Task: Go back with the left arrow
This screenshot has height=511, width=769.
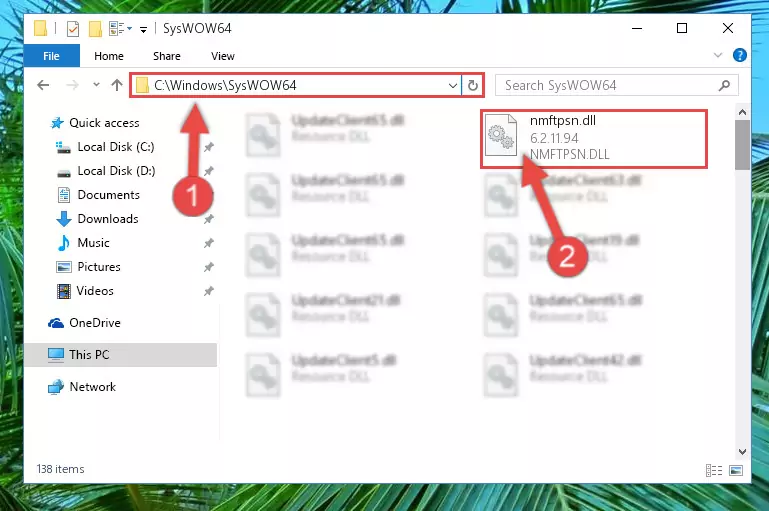Action: click(43, 85)
